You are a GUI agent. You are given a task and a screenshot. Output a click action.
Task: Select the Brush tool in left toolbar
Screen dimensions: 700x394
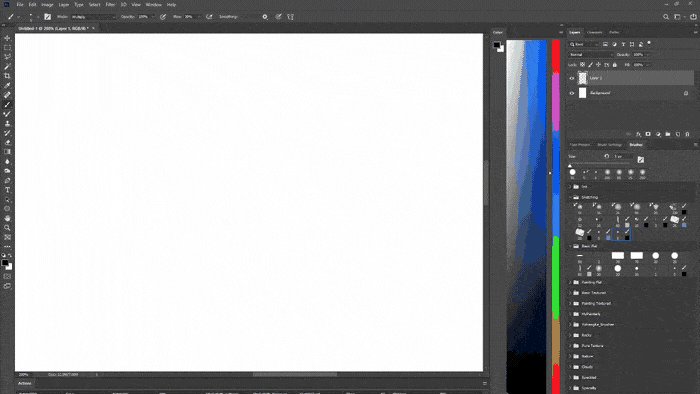pyautogui.click(x=7, y=104)
